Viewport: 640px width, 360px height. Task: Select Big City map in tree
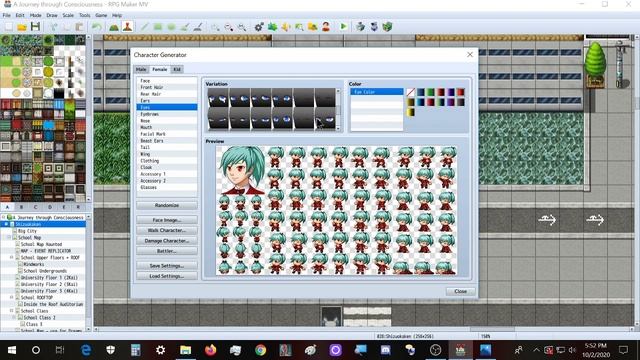27,231
